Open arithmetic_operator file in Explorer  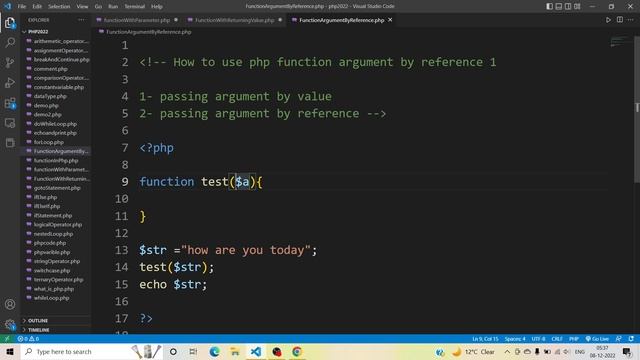pos(61,41)
